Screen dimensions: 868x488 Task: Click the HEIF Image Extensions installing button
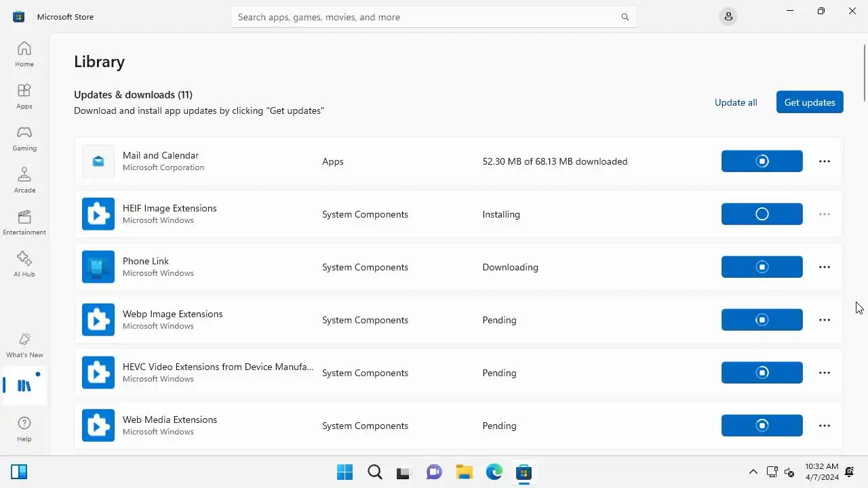coord(762,214)
